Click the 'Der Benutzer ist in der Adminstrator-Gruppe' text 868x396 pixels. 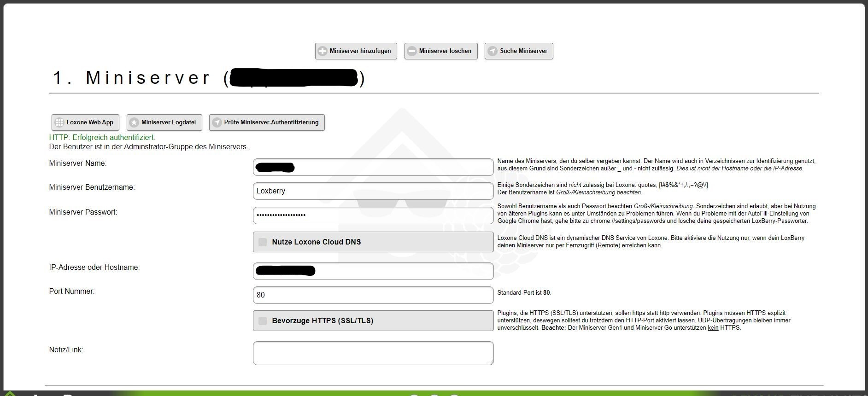pyautogui.click(x=149, y=147)
